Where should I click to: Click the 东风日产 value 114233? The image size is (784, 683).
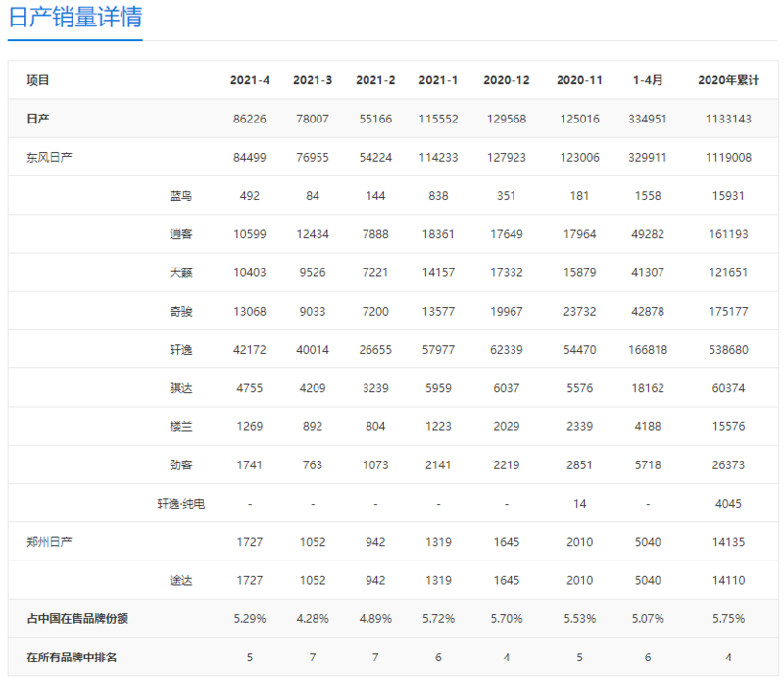438,158
